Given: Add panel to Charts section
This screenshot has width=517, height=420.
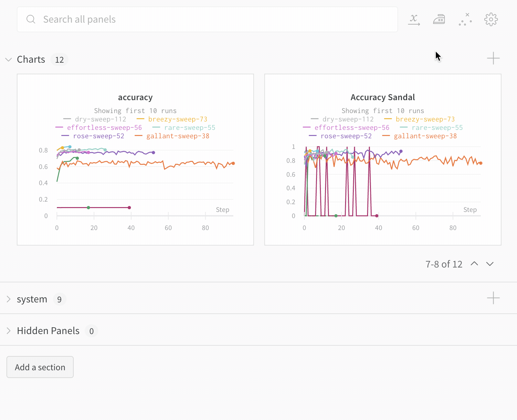Looking at the screenshot, I should tap(493, 58).
